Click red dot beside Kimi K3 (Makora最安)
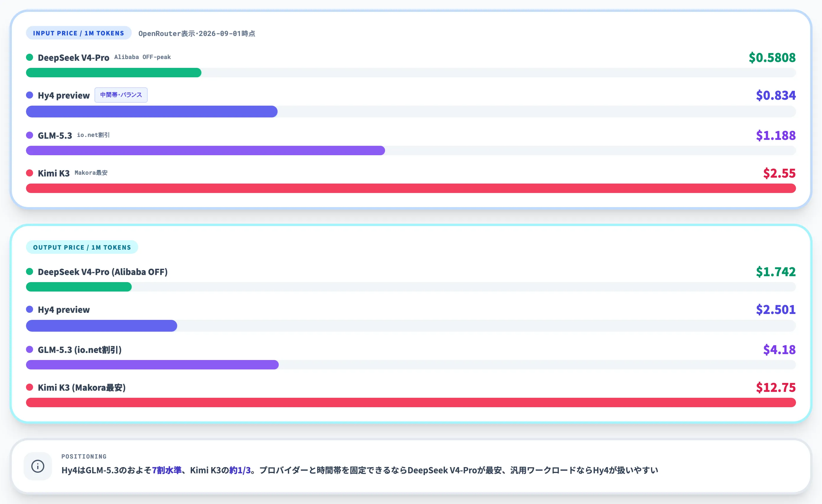This screenshot has height=504, width=822. click(30, 387)
